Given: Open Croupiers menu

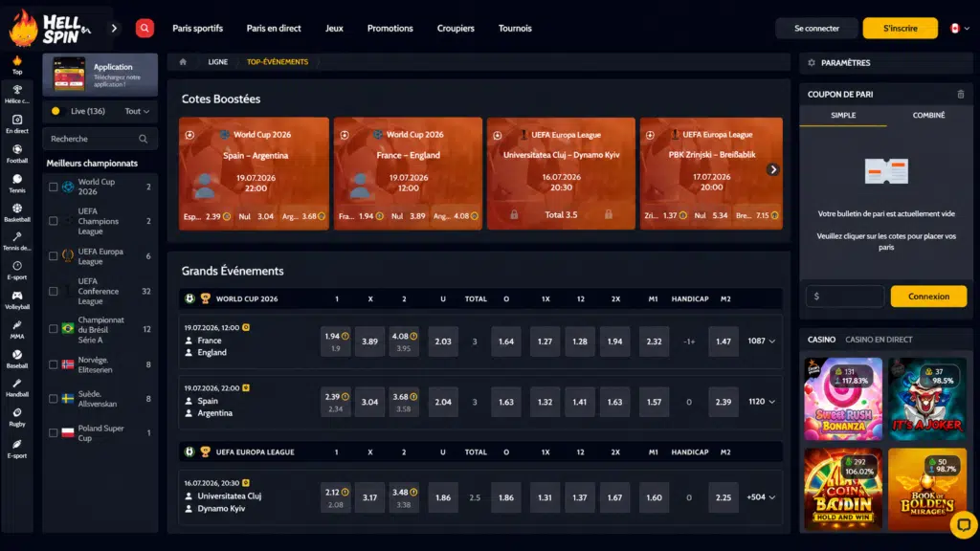Looking at the screenshot, I should tap(456, 28).
